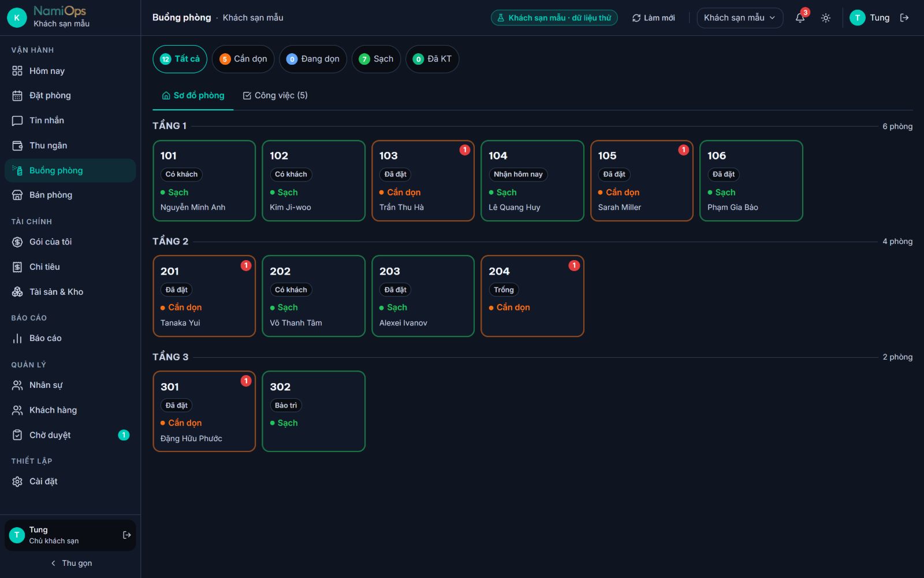Screen dimensions: 924x578
Task: Open room 204 Trống card
Action: pyautogui.click(x=532, y=296)
